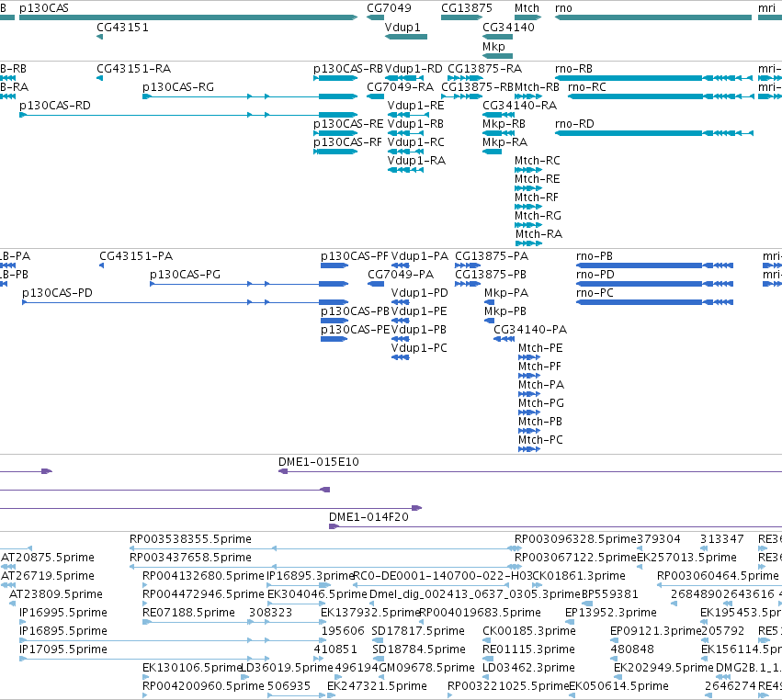
Task: Select protein p130CAS-PG
Action: pyautogui.click(x=185, y=275)
